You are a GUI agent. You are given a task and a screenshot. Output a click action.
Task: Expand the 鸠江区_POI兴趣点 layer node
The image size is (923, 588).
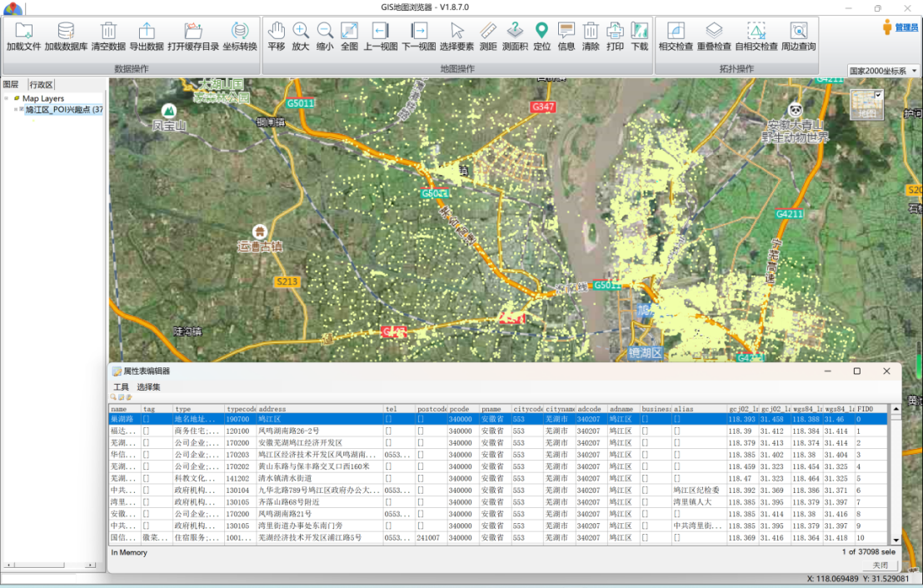coord(16,109)
